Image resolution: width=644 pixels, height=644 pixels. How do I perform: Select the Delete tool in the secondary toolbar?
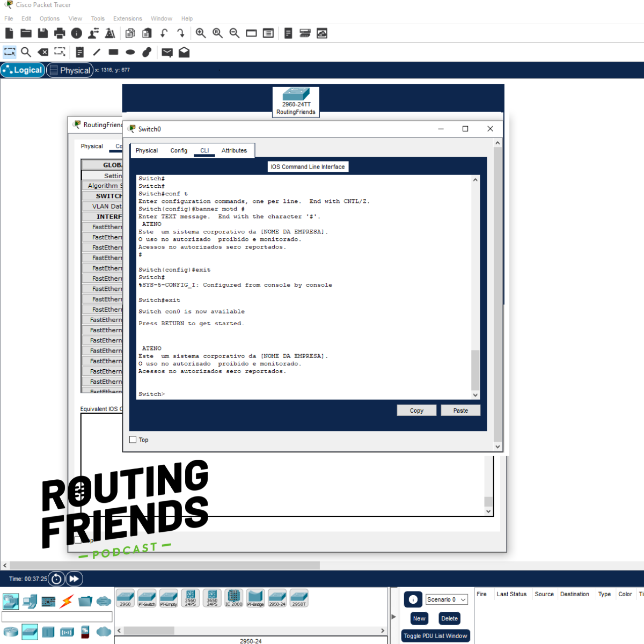42,52
